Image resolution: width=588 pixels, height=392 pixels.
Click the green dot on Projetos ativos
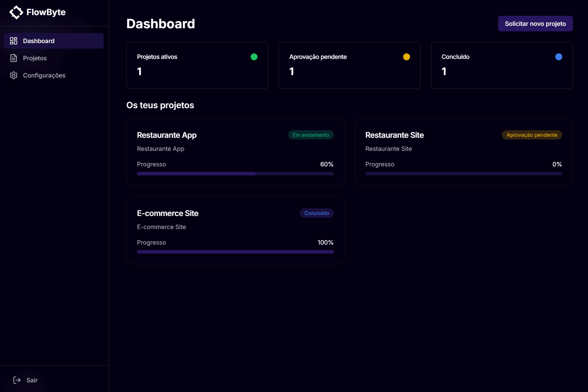click(254, 57)
